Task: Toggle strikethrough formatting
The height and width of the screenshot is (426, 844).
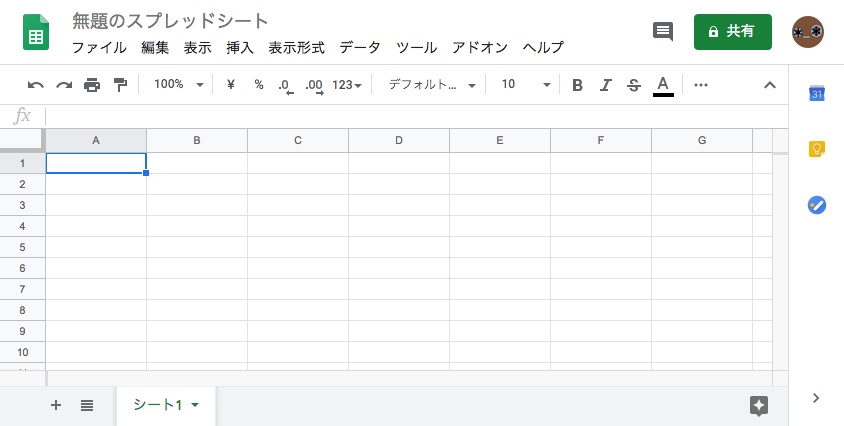Action: 633,85
